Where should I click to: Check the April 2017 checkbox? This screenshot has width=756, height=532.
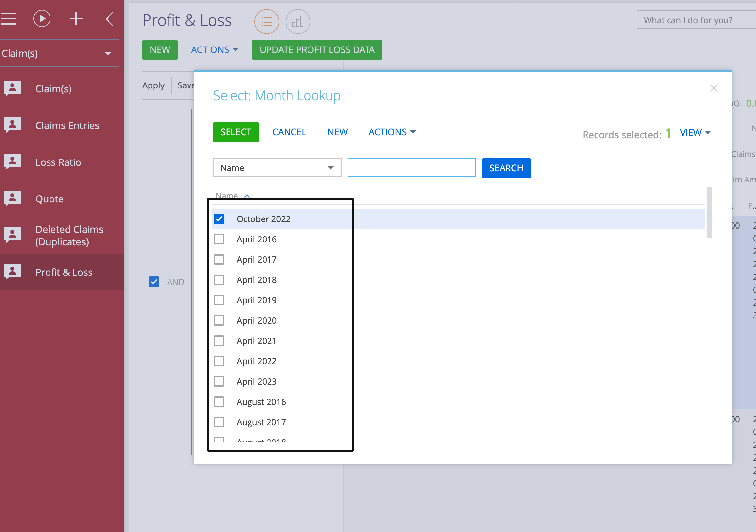point(219,259)
